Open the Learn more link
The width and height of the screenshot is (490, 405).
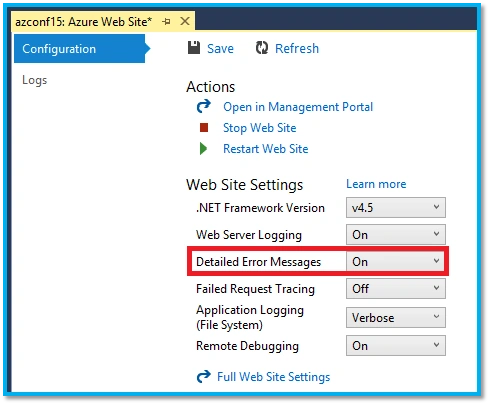(x=376, y=184)
